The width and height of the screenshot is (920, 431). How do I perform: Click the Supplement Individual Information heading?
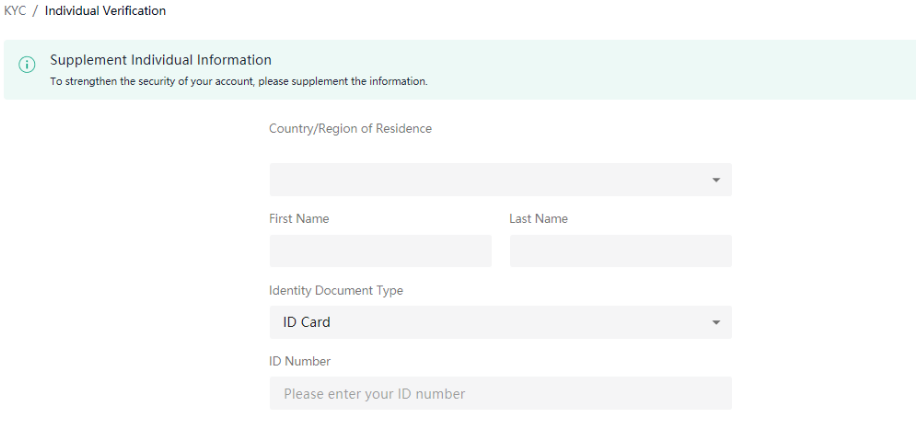tap(161, 60)
